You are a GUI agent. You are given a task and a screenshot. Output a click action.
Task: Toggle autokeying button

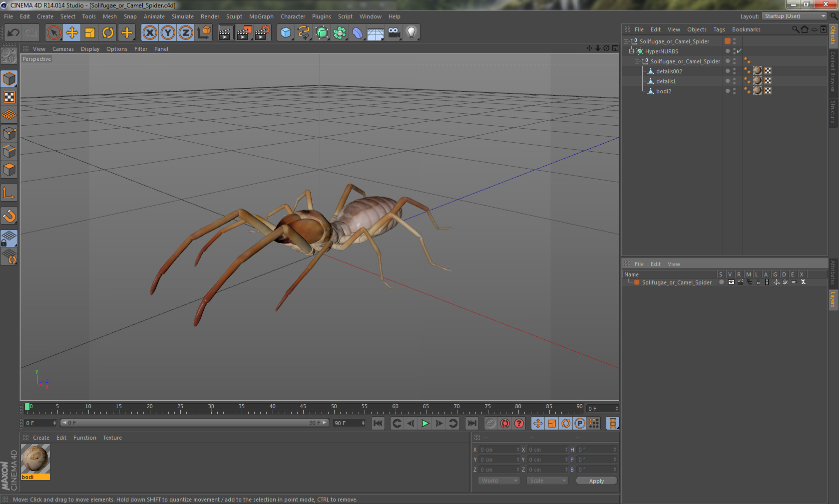(505, 423)
